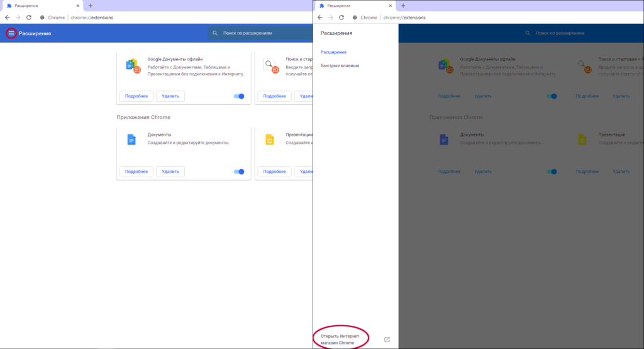Click Подробнее for Google Документы офлайн, left window

click(x=136, y=96)
